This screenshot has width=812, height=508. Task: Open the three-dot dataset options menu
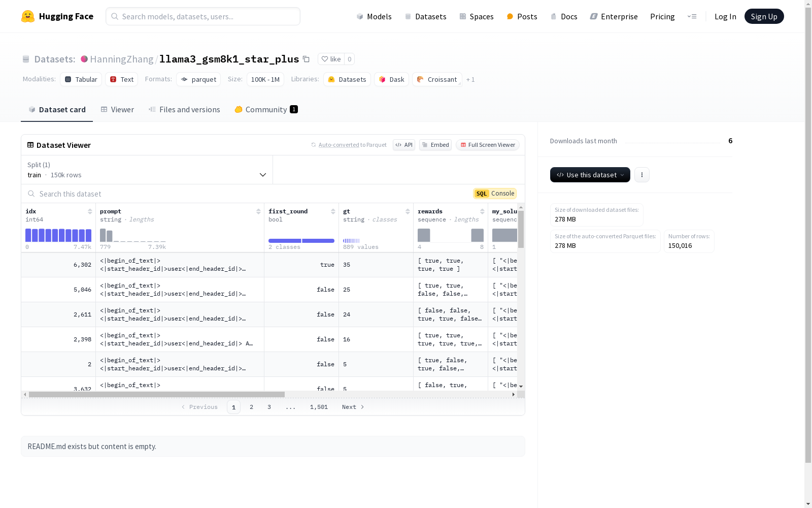(642, 175)
